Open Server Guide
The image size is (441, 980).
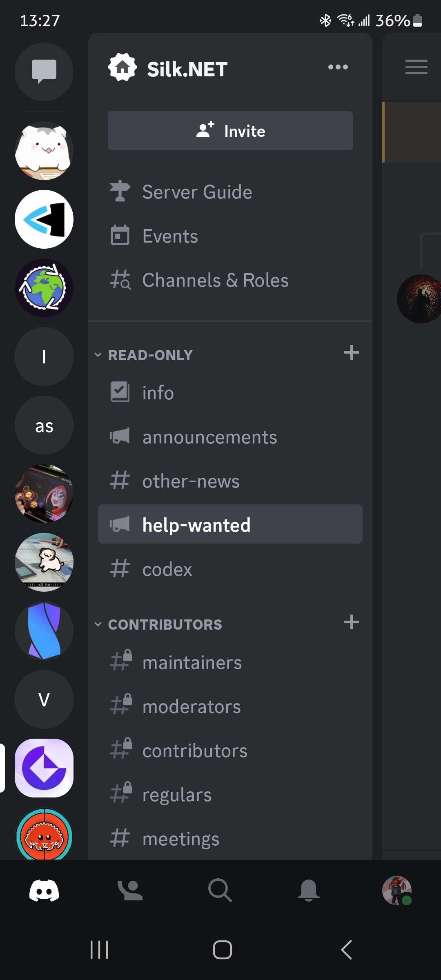(x=230, y=192)
